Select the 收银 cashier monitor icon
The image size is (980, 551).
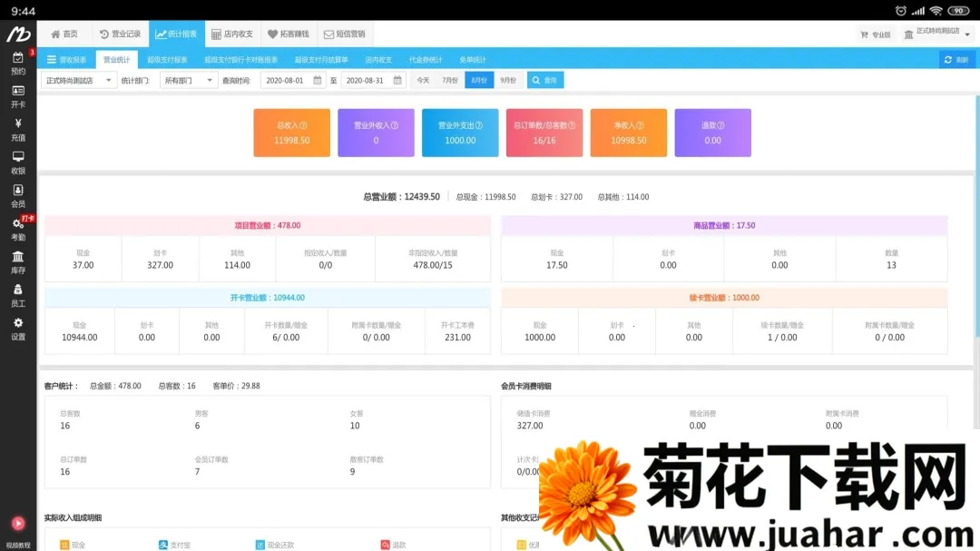point(18,157)
